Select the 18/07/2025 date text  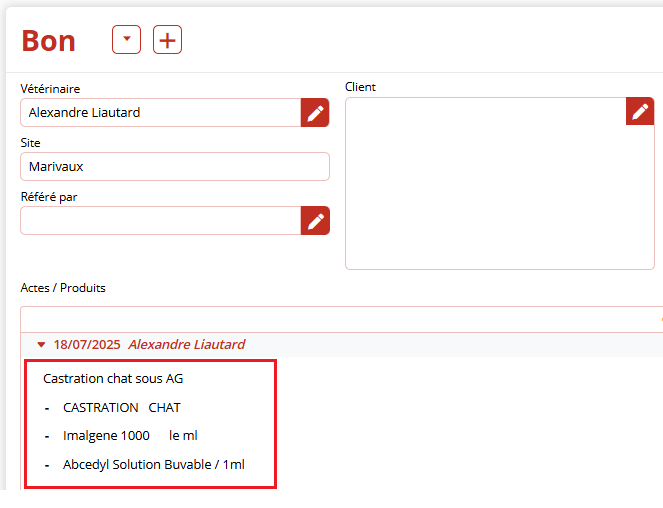87,345
